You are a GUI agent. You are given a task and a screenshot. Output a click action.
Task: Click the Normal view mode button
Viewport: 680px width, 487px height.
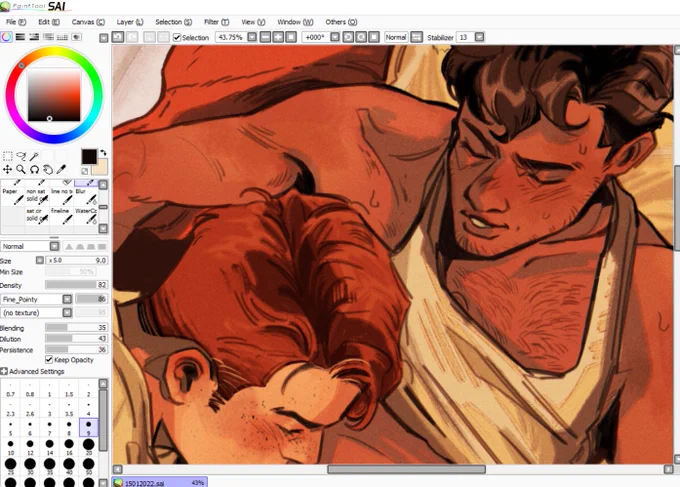pyautogui.click(x=396, y=37)
